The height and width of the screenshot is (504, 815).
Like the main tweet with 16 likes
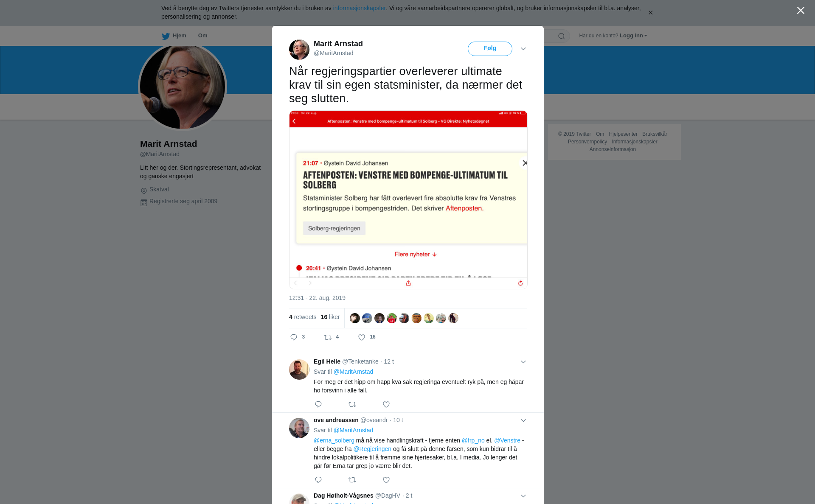pos(362,337)
